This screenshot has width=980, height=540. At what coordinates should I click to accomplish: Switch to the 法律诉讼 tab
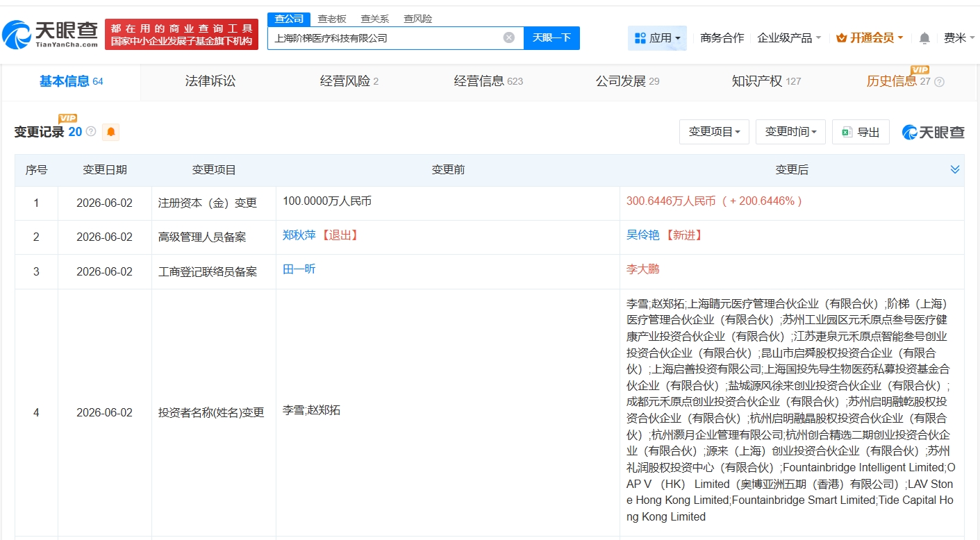[x=210, y=81]
